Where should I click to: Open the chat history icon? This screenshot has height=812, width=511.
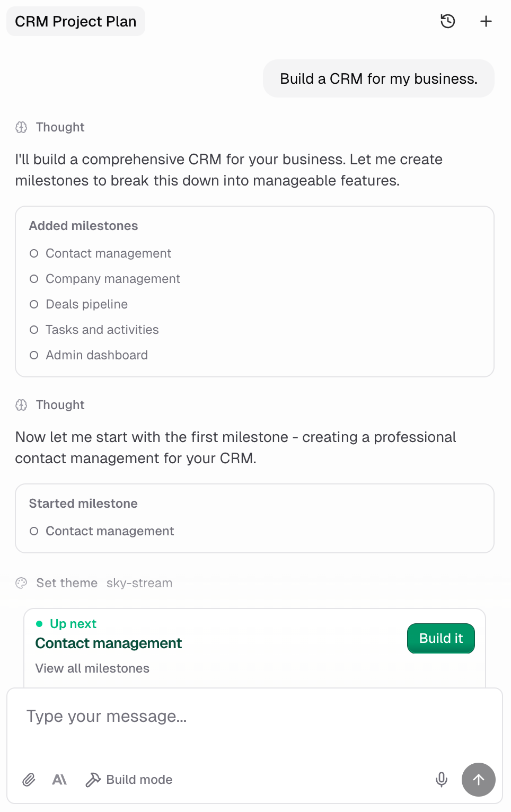click(448, 21)
